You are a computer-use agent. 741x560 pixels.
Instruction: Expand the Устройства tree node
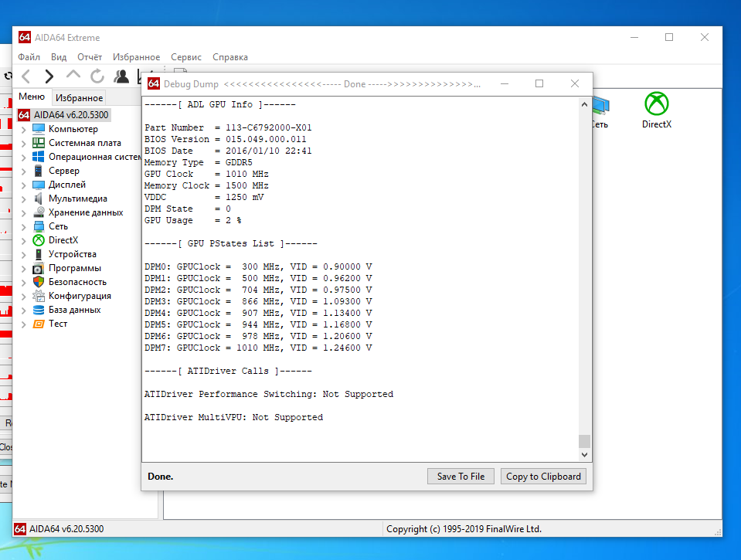pos(24,255)
